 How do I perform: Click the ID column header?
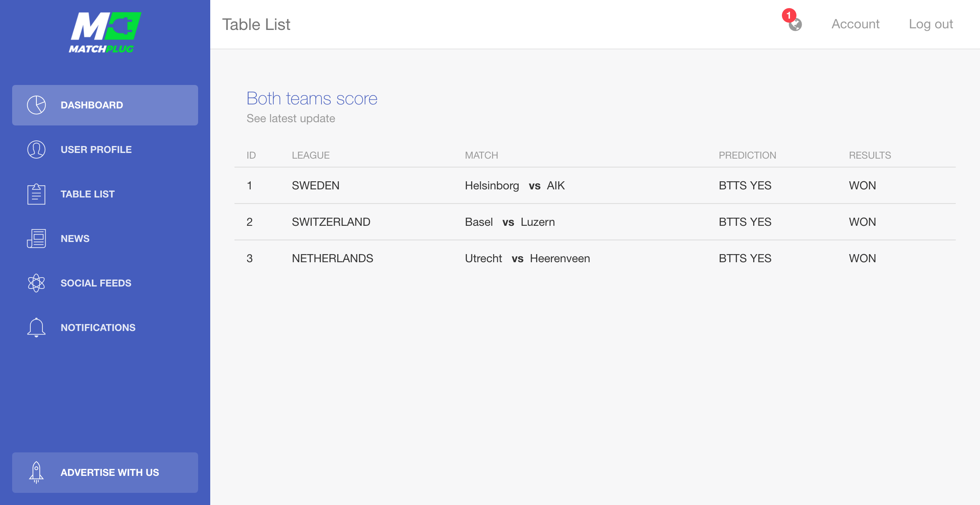click(251, 155)
